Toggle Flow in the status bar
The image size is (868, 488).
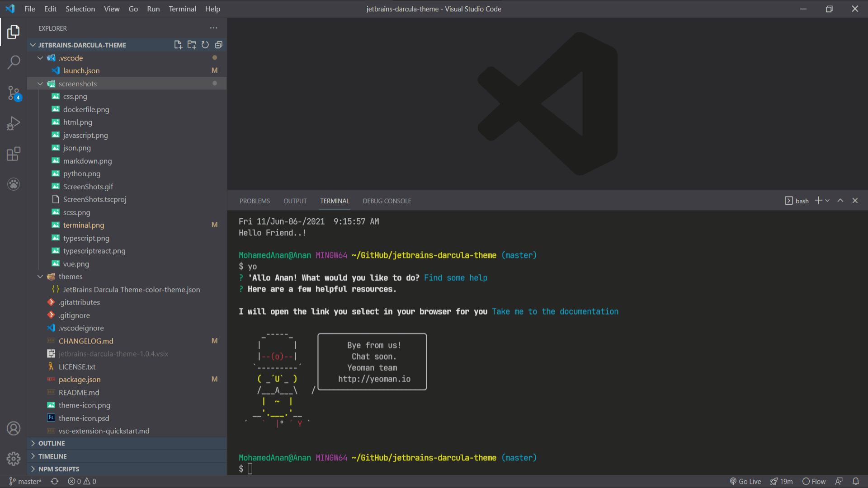tap(814, 482)
